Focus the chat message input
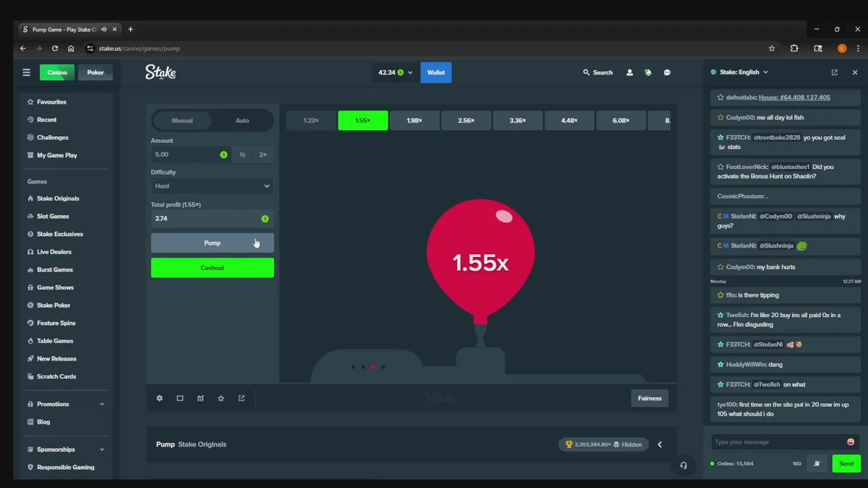868x488 pixels. [x=779, y=442]
